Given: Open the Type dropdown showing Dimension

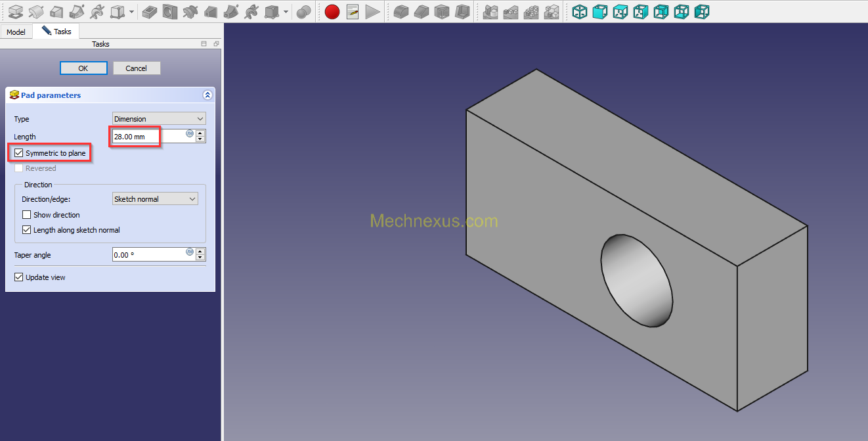Looking at the screenshot, I should coord(159,119).
